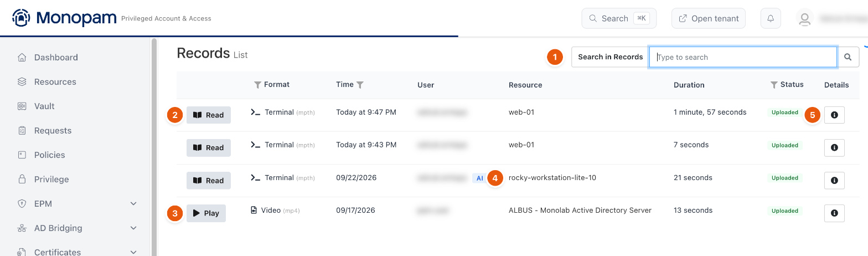The width and height of the screenshot is (868, 256).
Task: Filter by Format column funnel
Action: (257, 85)
